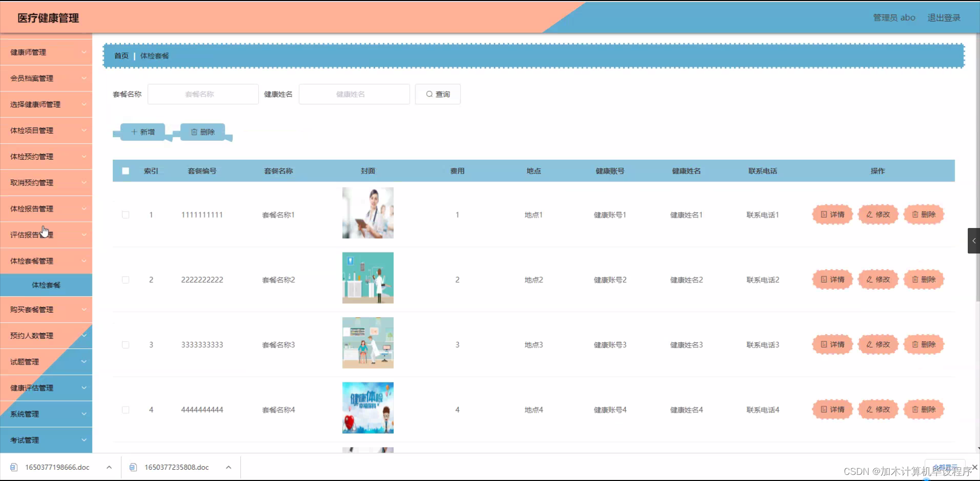
Task: Click the 新增 add button
Action: pyautogui.click(x=142, y=132)
